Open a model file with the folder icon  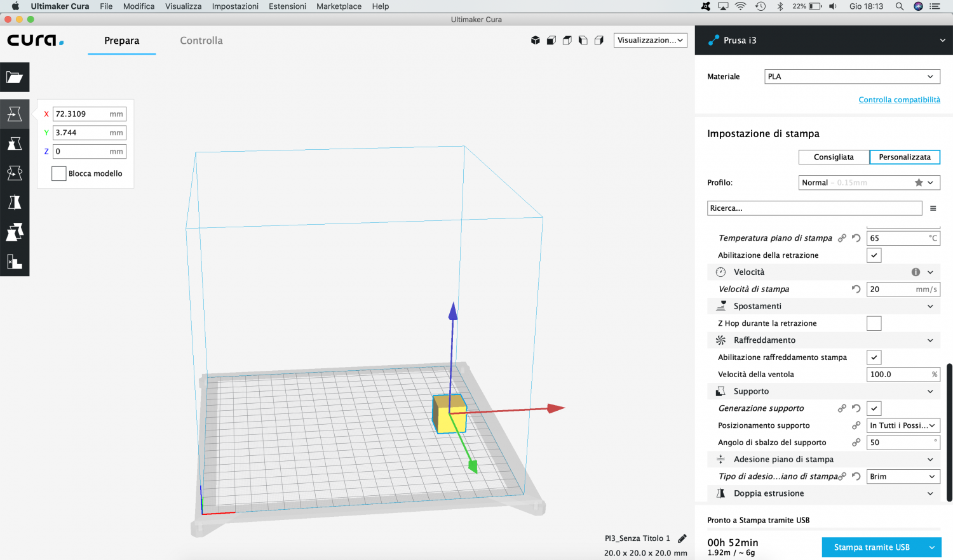[x=15, y=77]
